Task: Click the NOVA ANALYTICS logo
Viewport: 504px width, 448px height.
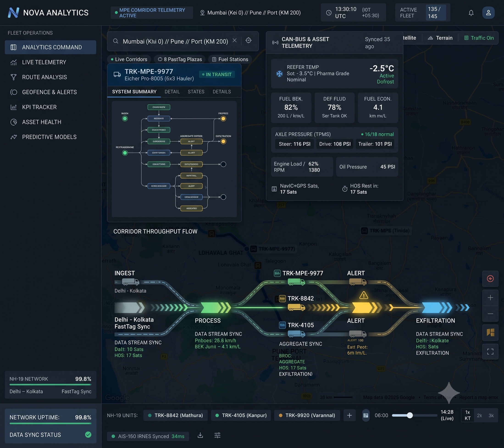Action: (48, 13)
